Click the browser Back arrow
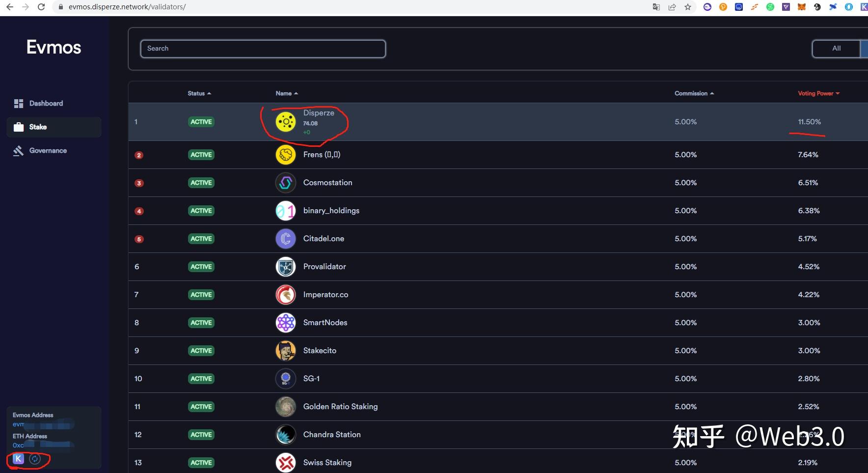 [x=10, y=7]
